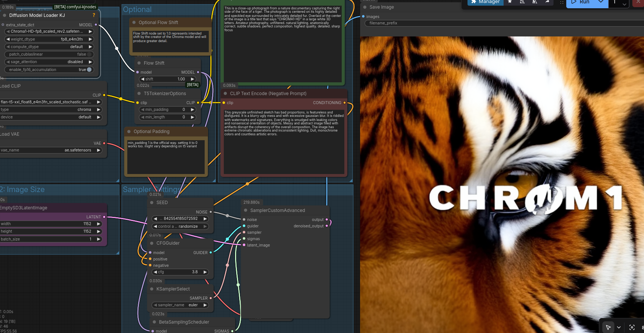Decrease the noise seed with left arrow

tap(155, 219)
